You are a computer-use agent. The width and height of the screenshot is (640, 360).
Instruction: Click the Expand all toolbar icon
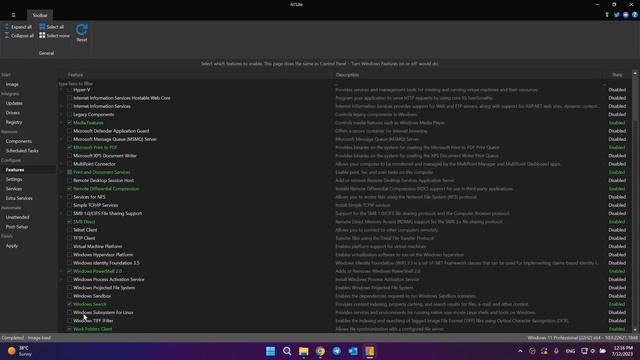coord(7,27)
